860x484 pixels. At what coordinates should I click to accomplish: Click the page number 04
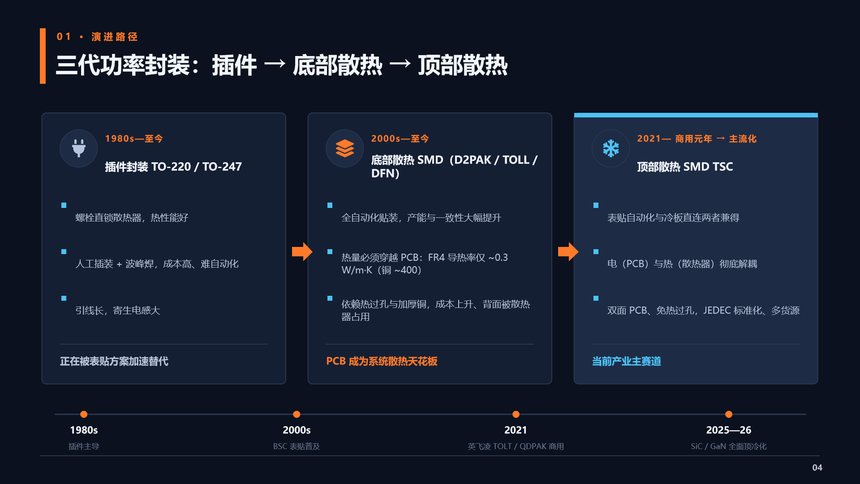click(x=817, y=468)
